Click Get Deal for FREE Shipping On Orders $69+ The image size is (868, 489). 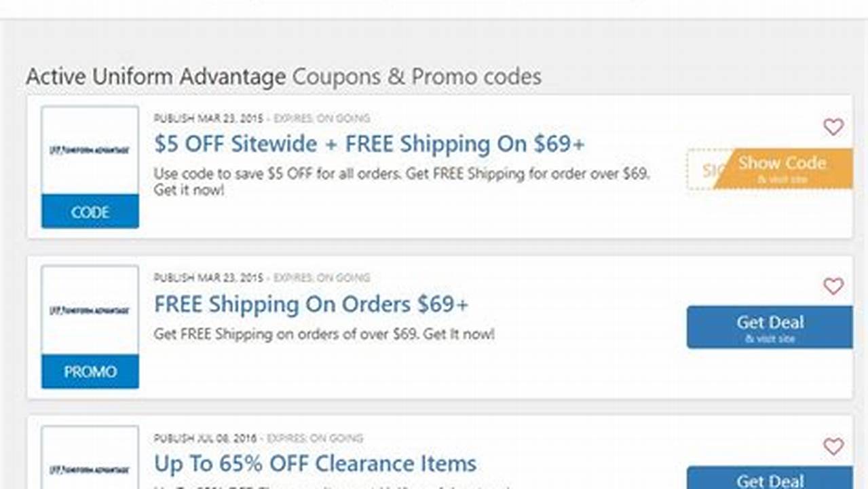pos(768,327)
